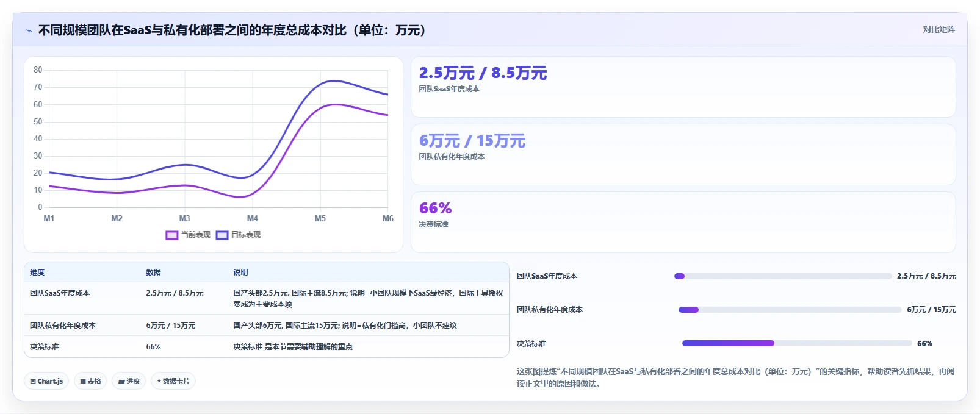Click the Chart.js tag icon

(x=33, y=381)
